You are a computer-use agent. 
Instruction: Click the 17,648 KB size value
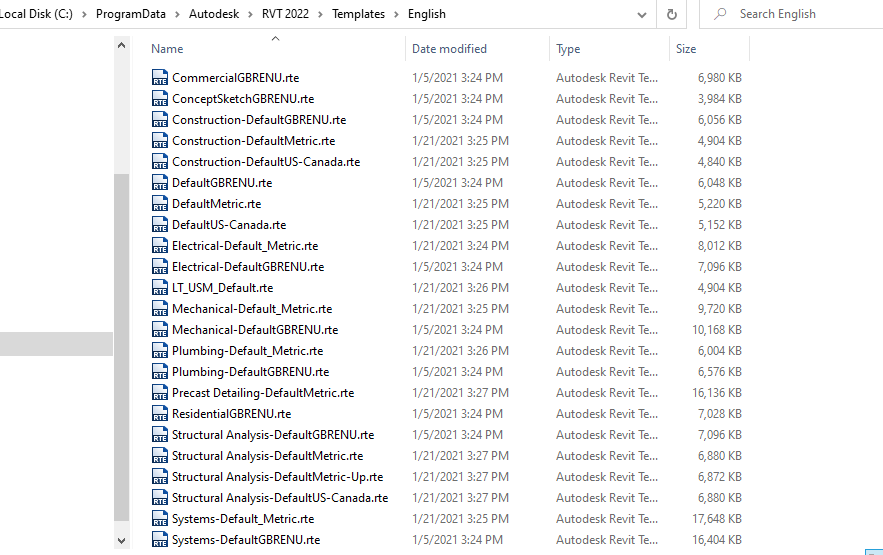pyautogui.click(x=716, y=519)
